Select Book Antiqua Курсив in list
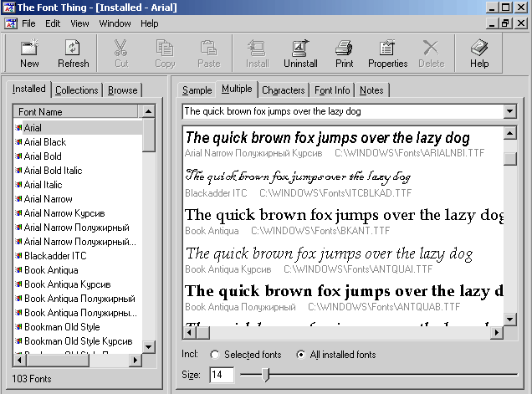532x394 pixels. coord(68,284)
